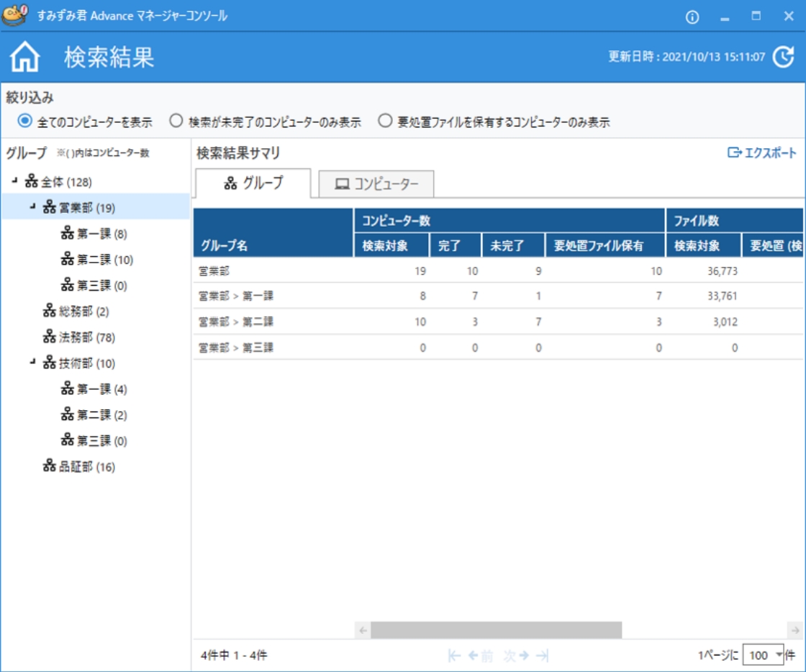The image size is (806, 672).
Task: Click group icon next to 営業部 (19)
Action: 50,207
